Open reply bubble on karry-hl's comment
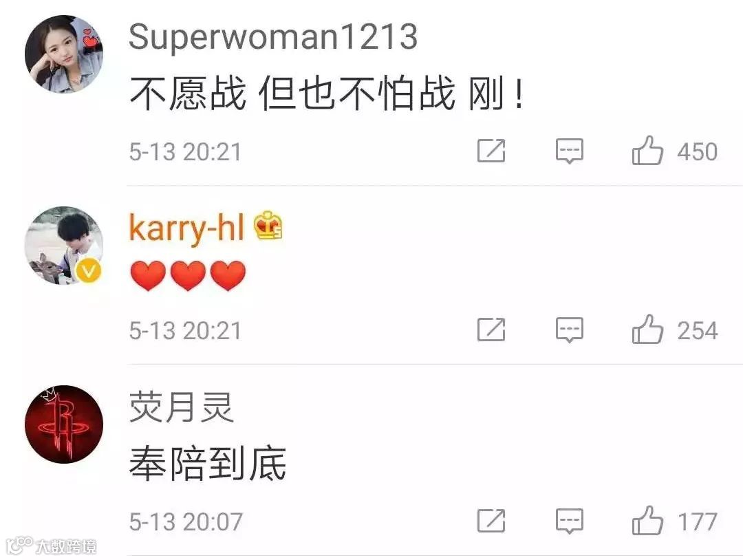The width and height of the screenshot is (743, 560). pyautogui.click(x=569, y=330)
